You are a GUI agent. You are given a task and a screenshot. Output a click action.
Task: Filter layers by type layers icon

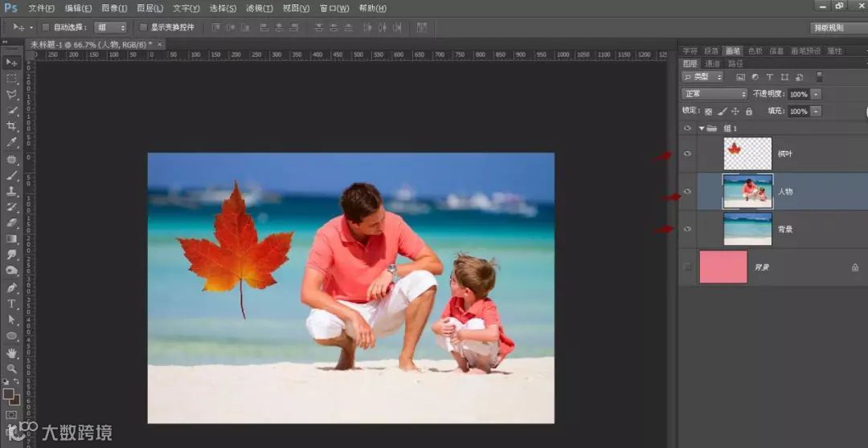pyautogui.click(x=769, y=77)
